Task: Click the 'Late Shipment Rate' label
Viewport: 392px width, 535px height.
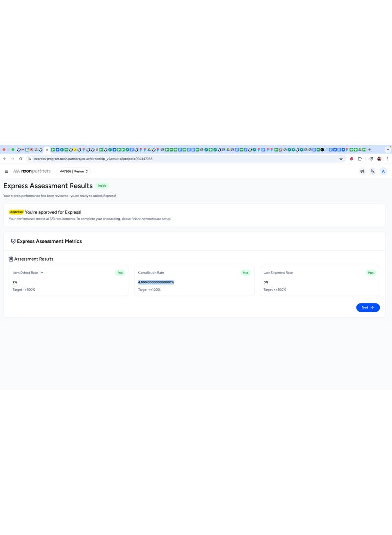Action: 278,273
